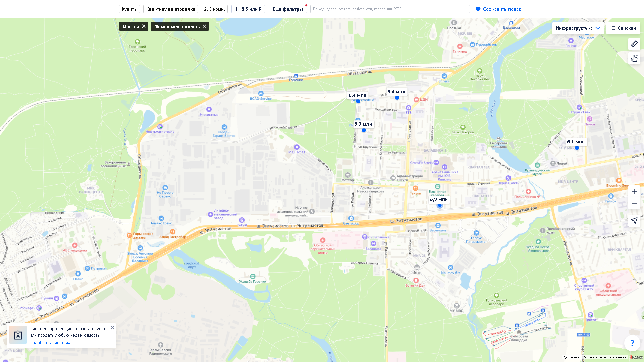The width and height of the screenshot is (644, 362).
Task: Remove the Москва location tag
Action: pos(144,26)
